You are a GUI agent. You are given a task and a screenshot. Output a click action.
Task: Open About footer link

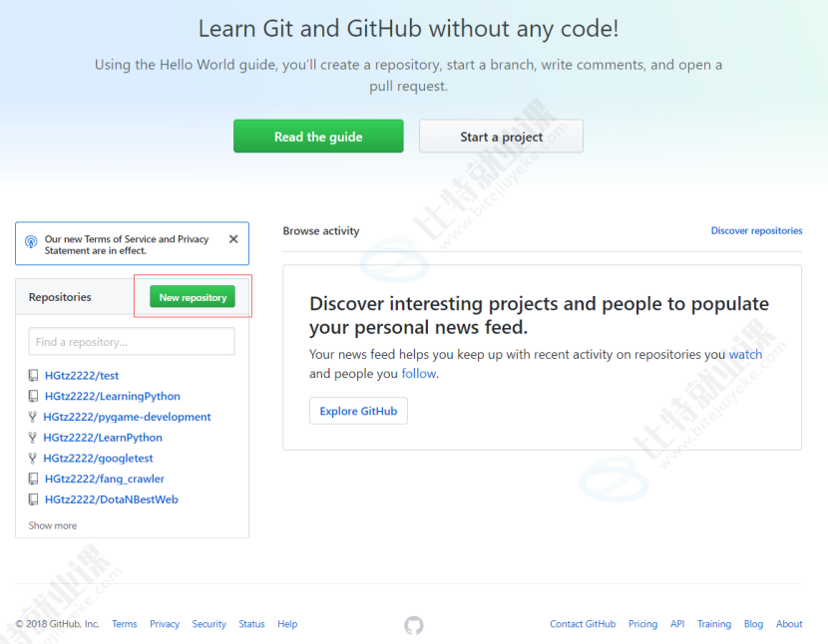click(x=789, y=624)
